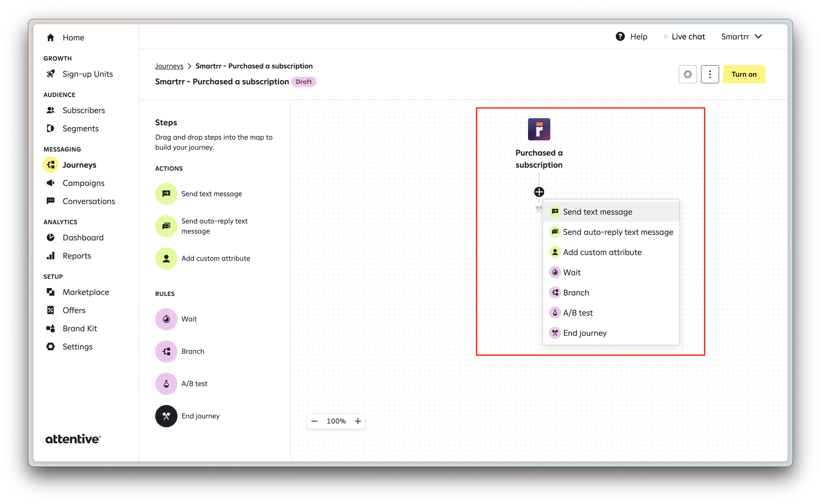
Task: Click the attentive logo
Action: (73, 439)
